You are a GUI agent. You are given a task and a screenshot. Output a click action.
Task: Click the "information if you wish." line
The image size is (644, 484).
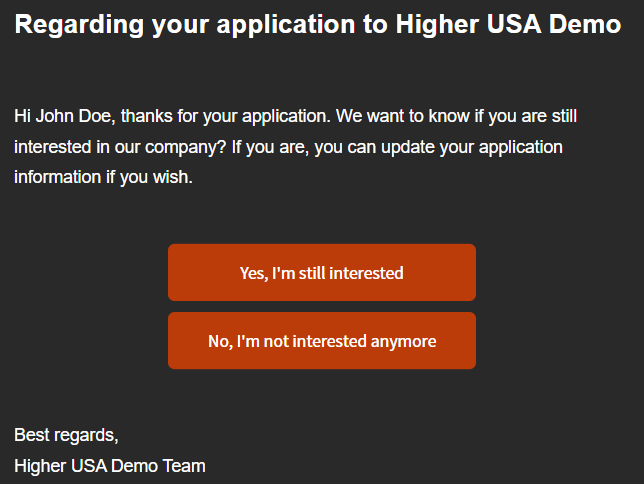coord(102,178)
